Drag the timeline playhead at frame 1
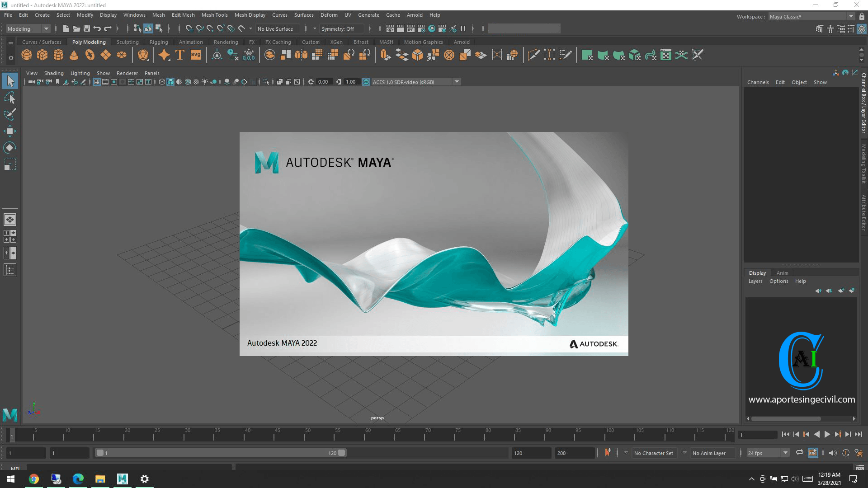 pyautogui.click(x=11, y=434)
